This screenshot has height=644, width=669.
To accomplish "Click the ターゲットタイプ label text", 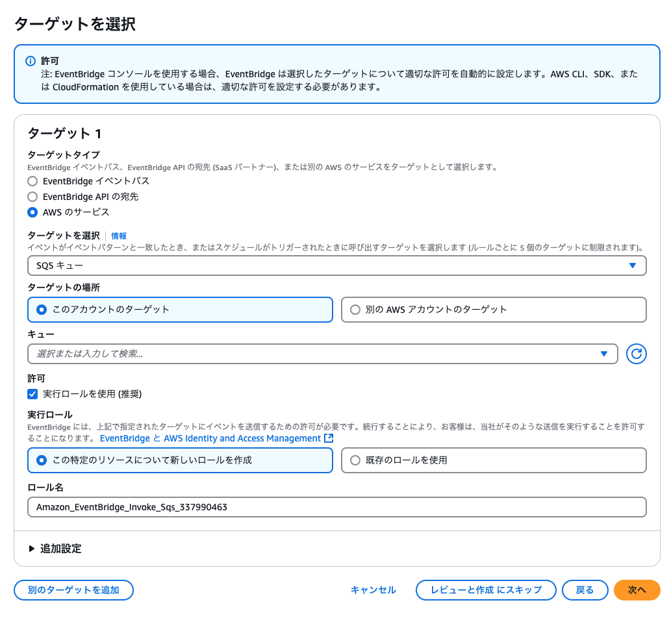I will point(64,155).
